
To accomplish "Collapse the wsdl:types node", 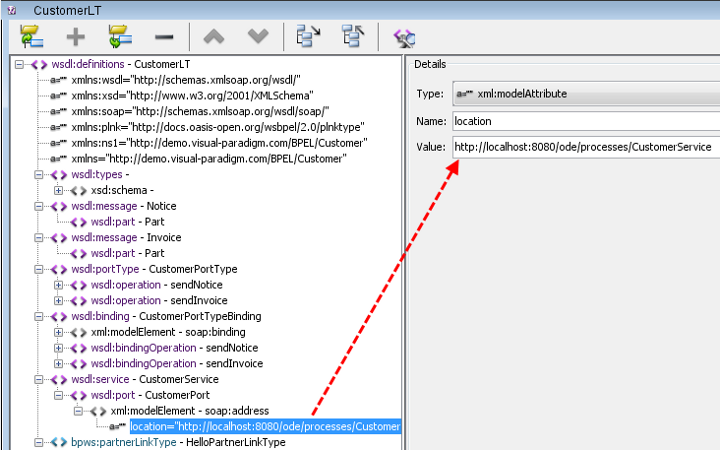I will coord(39,174).
